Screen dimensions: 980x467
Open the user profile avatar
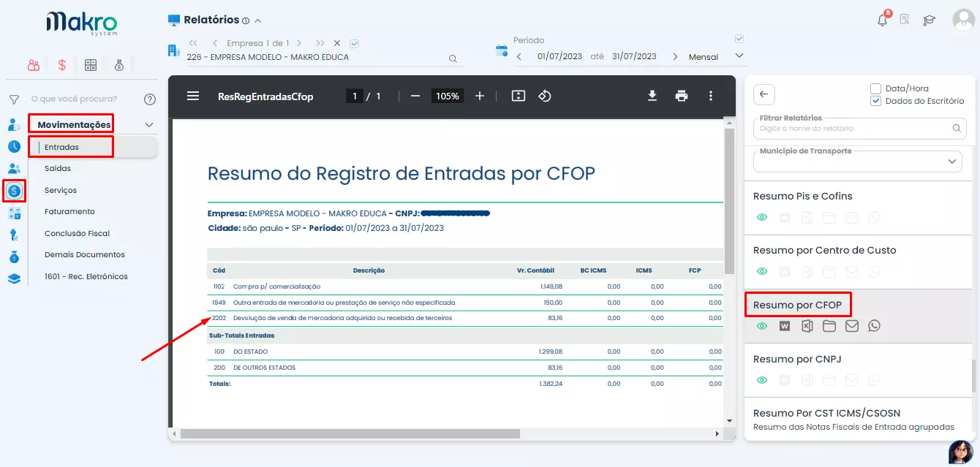(x=963, y=20)
